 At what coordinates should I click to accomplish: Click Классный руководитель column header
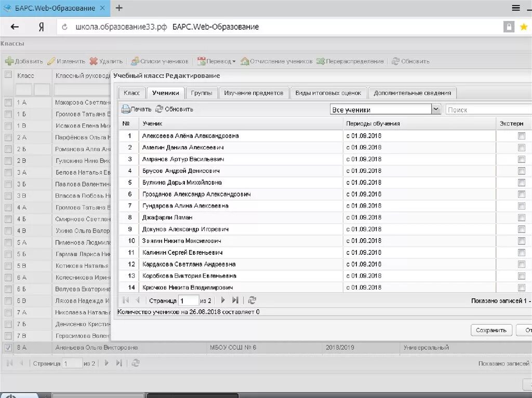click(83, 76)
